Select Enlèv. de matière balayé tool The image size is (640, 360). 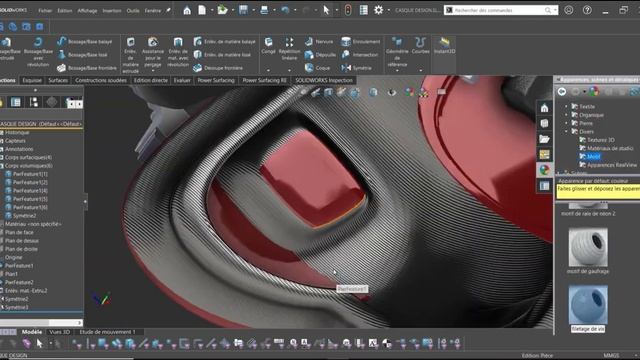click(x=224, y=42)
